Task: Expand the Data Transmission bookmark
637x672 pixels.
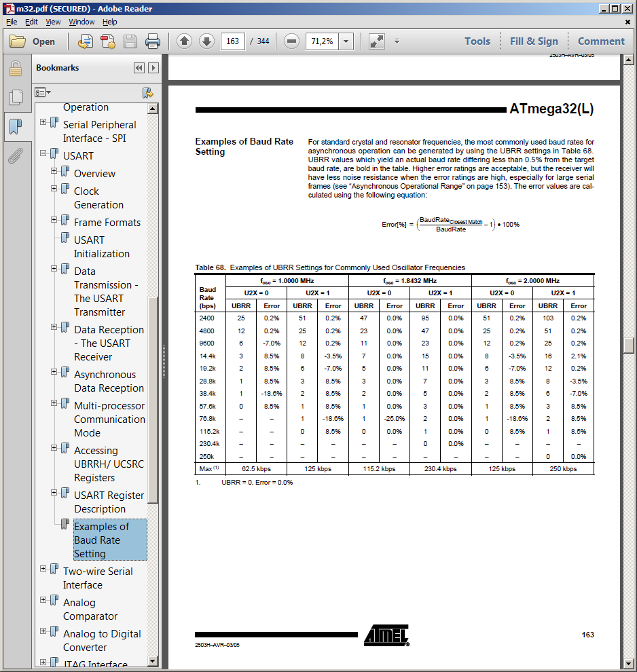Action: coord(54,269)
